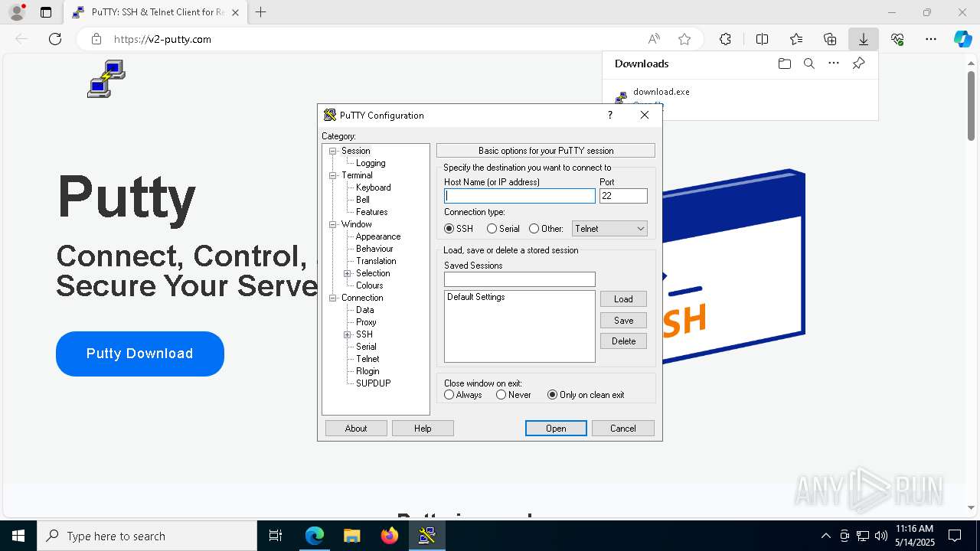Click the Help button
980x551 pixels.
[x=423, y=429]
